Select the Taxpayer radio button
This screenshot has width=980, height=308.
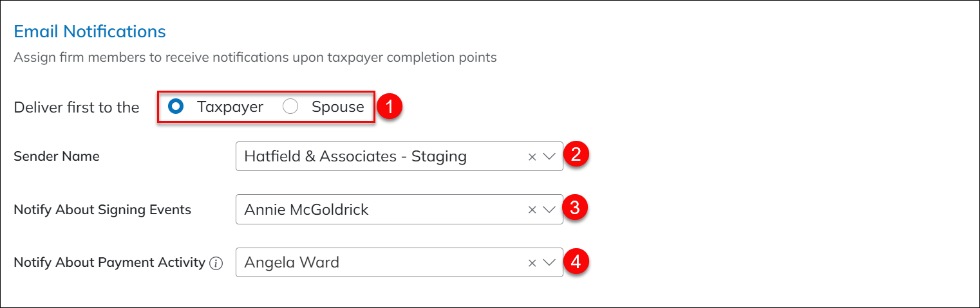[174, 107]
